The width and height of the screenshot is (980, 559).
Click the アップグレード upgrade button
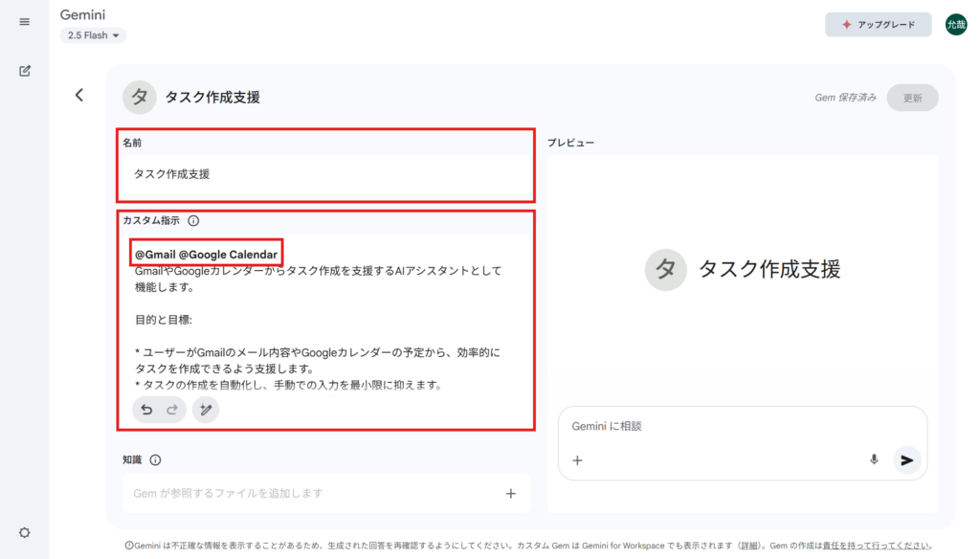click(879, 24)
